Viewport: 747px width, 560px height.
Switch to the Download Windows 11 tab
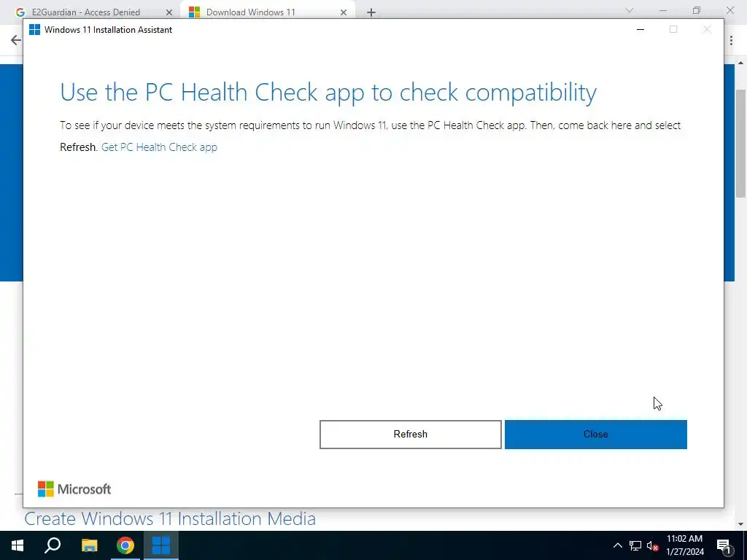[251, 12]
